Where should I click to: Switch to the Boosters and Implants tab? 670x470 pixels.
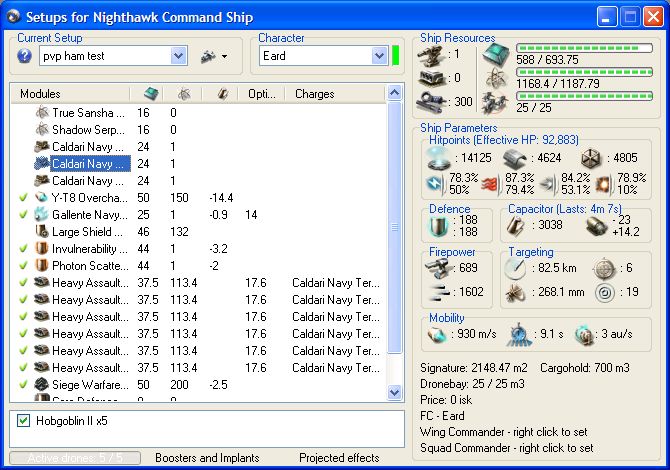tap(207, 458)
